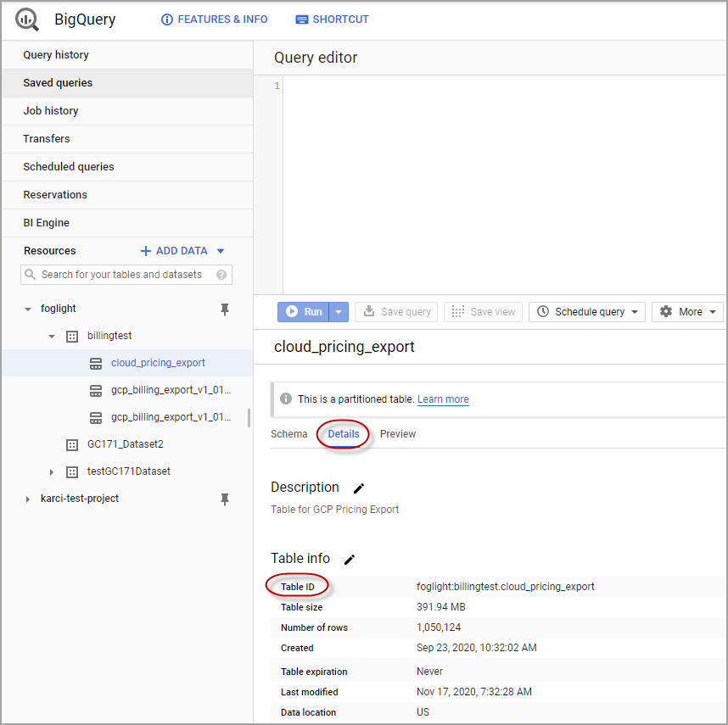Viewport: 728px width, 725px height.
Task: Edit the table description with pencil icon
Action: pyautogui.click(x=359, y=488)
